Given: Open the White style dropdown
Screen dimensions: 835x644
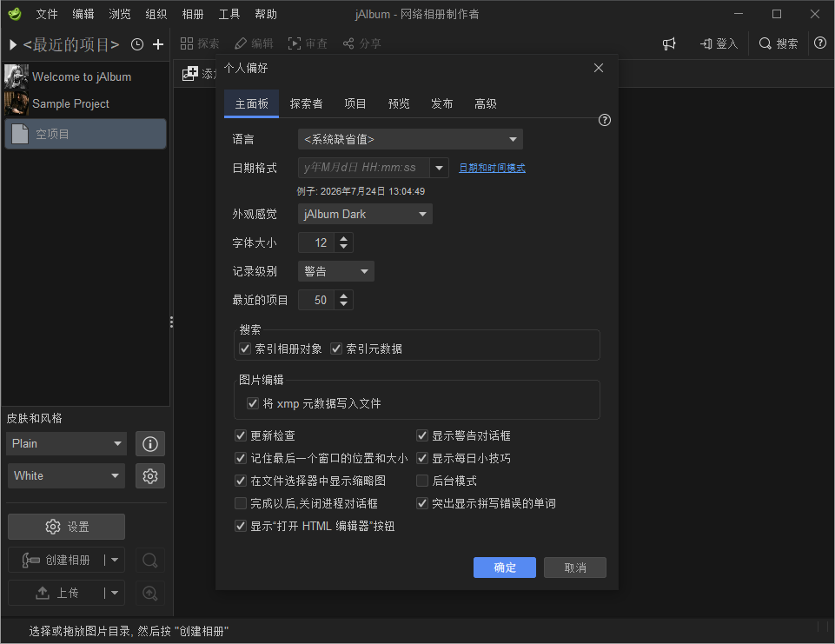Looking at the screenshot, I should pyautogui.click(x=67, y=475).
